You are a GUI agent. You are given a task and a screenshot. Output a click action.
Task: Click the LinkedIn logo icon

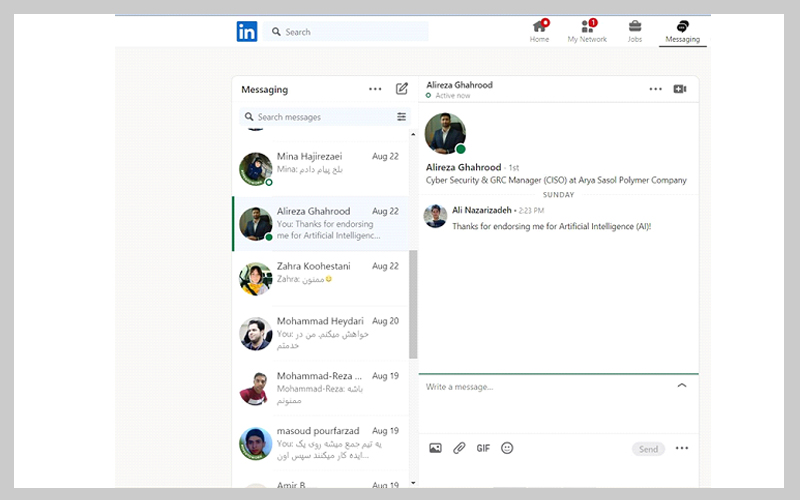pos(246,32)
